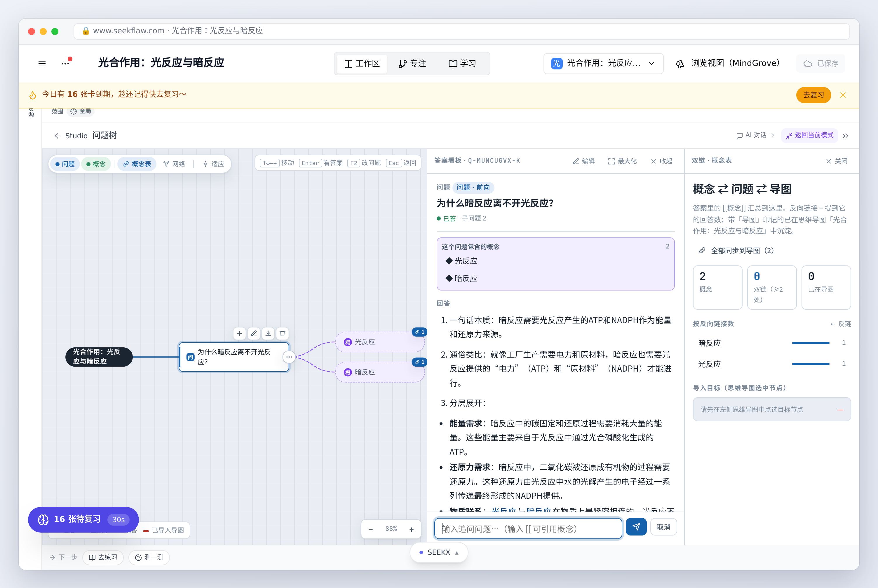Go back via Studio arrow
Screen dimensions: 878x588
point(71,135)
